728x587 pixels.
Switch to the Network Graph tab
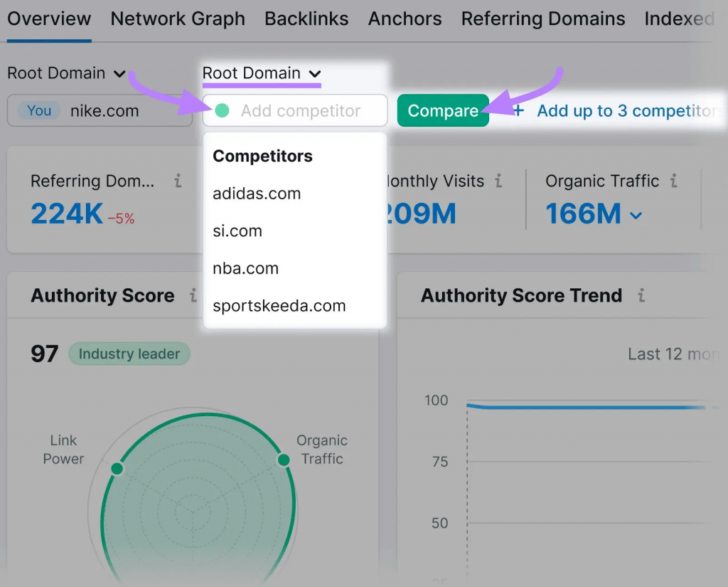(178, 19)
